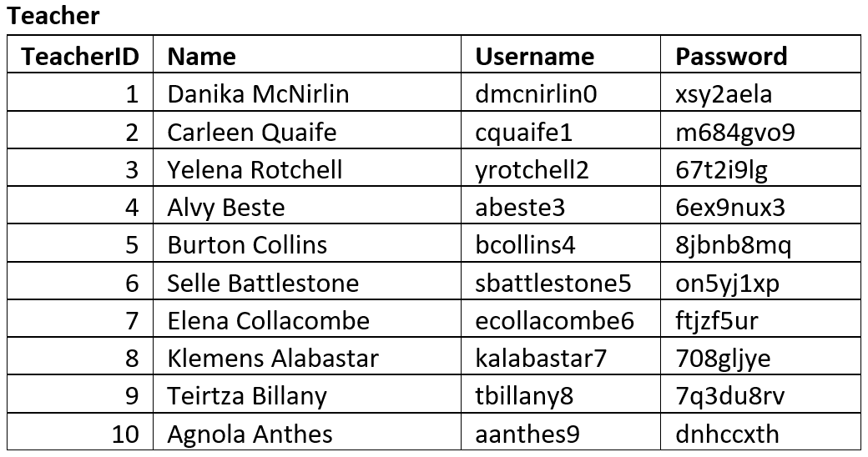Click the Selle Battlestone cell
This screenshot has height=457, width=868.
[x=263, y=284]
